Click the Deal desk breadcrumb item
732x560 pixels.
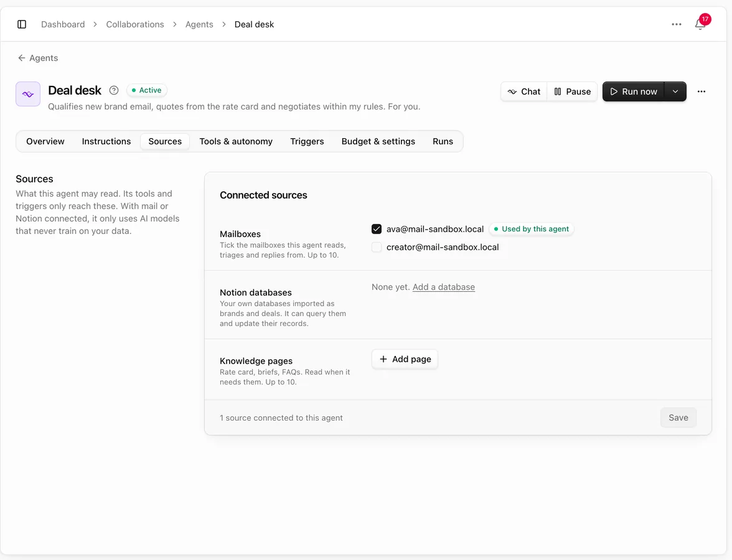[x=254, y=24]
